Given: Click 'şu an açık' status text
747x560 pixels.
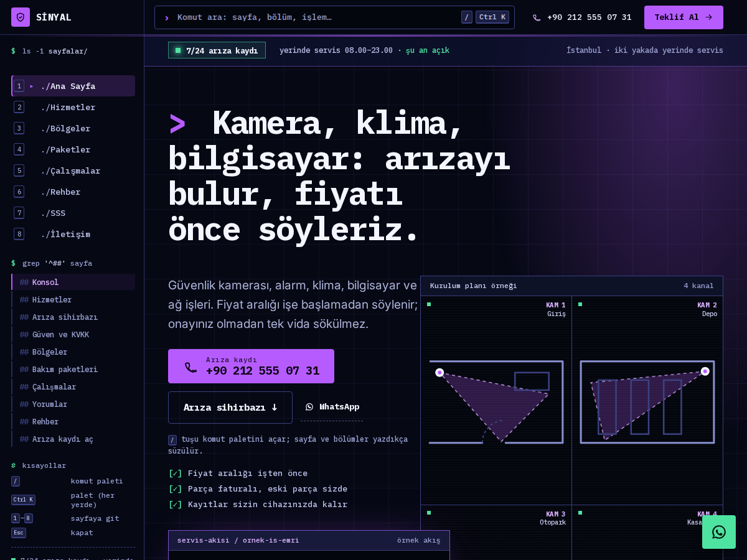Looking at the screenshot, I should coord(428,50).
